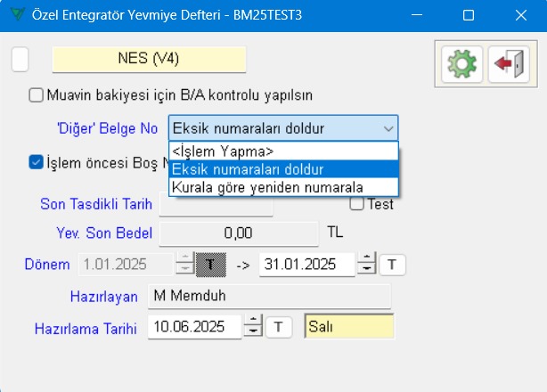Click the Dönem end date field 31.01.2025
Image resolution: width=547 pixels, height=392 pixels.
coord(306,264)
